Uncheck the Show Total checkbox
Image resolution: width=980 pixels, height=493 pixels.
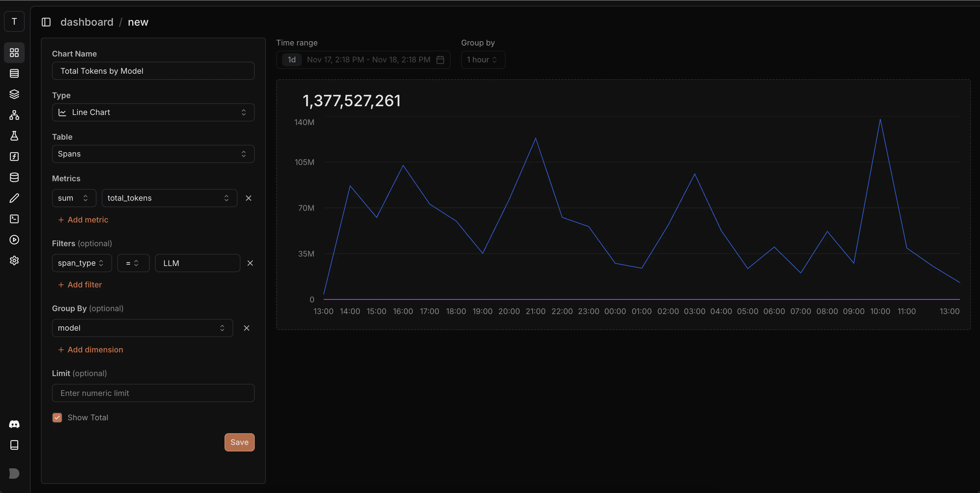[x=57, y=417]
